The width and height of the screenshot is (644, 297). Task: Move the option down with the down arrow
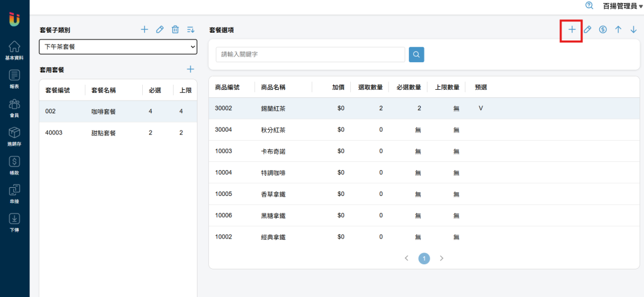633,30
